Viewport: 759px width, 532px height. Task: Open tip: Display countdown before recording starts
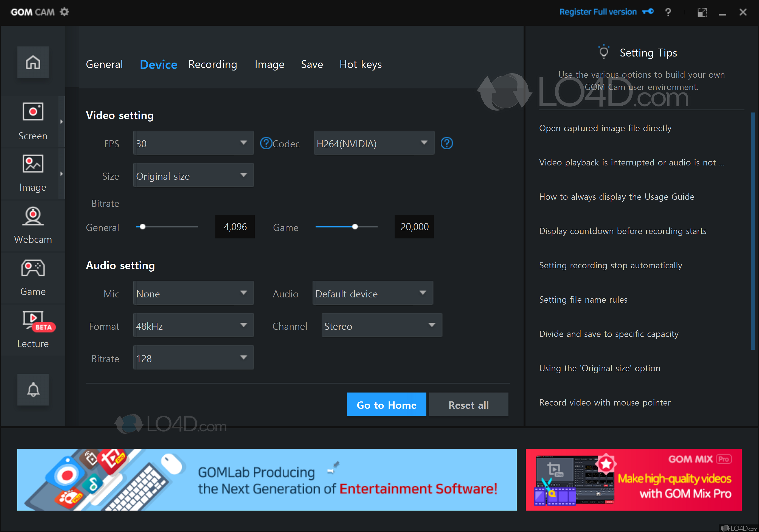622,231
